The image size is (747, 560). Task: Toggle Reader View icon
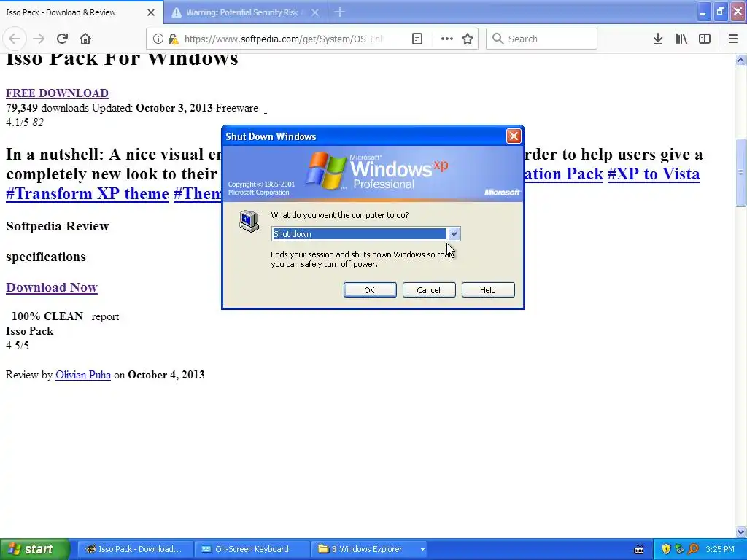click(417, 39)
